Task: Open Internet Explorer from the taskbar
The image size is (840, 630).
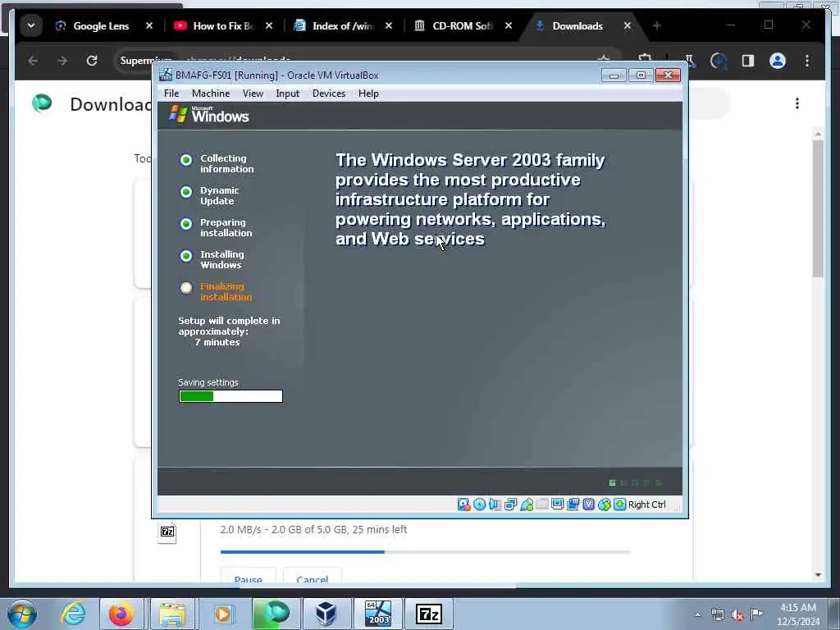Action: [x=73, y=614]
